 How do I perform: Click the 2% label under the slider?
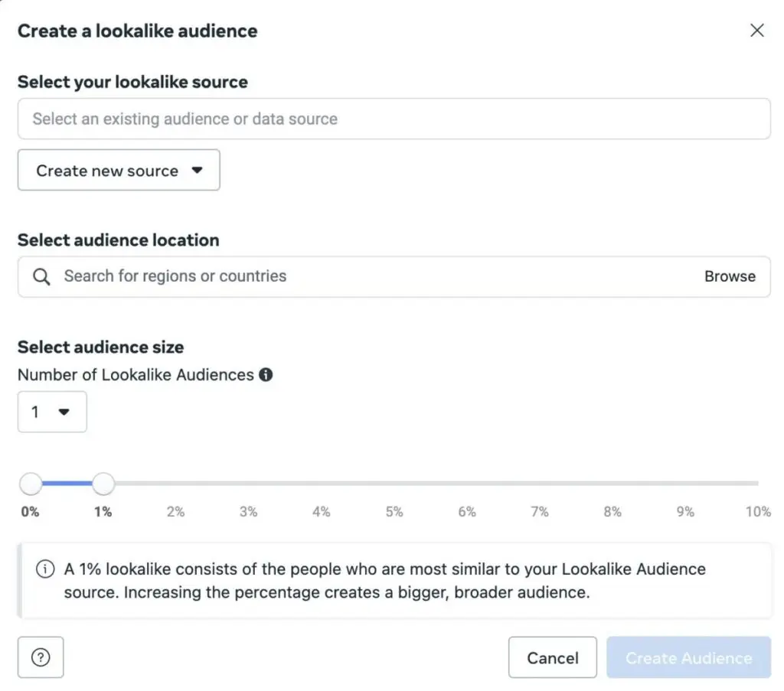[x=176, y=512]
